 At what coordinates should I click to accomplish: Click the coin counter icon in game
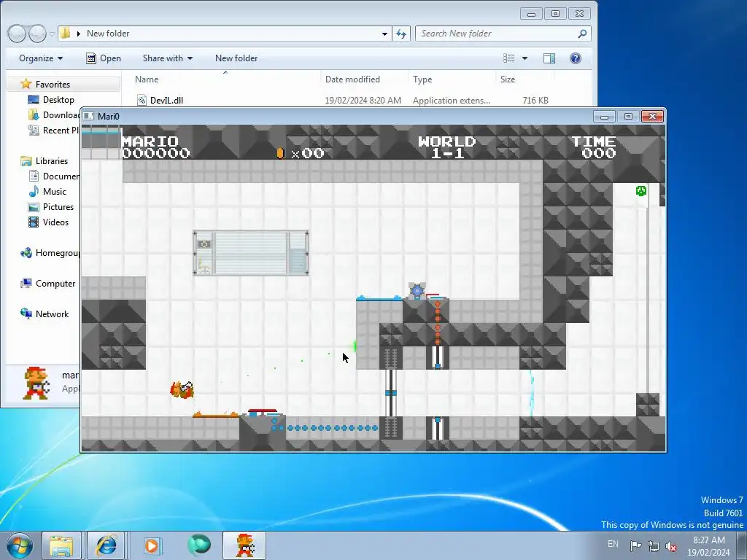point(280,153)
